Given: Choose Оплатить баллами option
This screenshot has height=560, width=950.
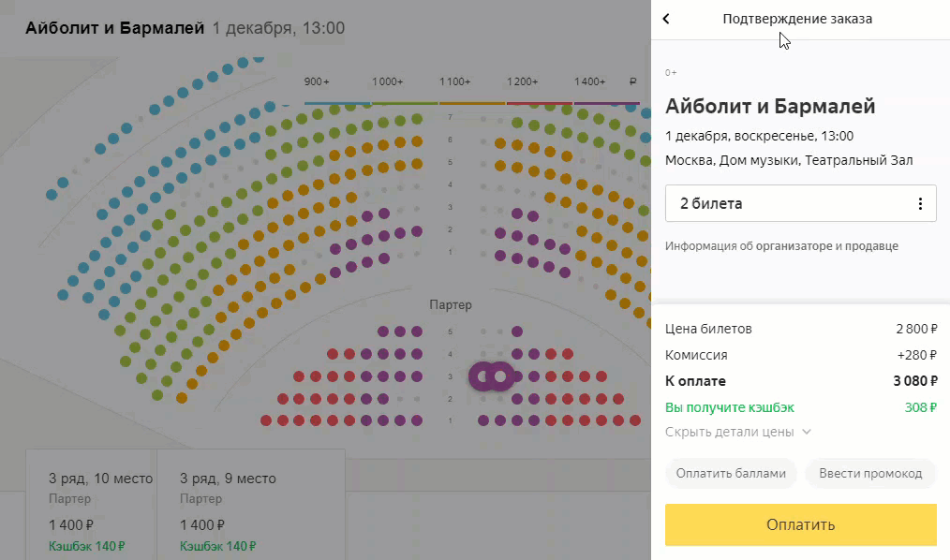Looking at the screenshot, I should pyautogui.click(x=731, y=474).
